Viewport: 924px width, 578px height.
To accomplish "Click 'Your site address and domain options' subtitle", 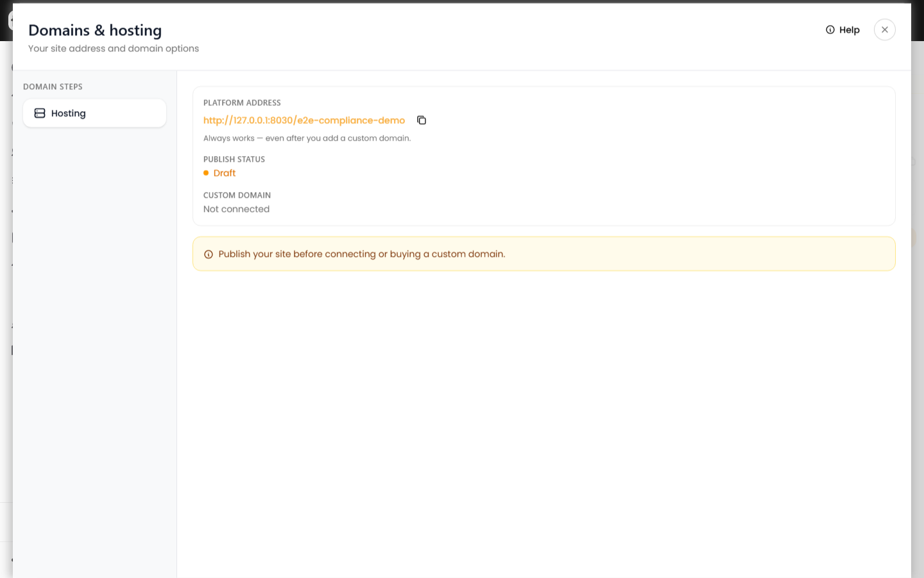I will pyautogui.click(x=114, y=48).
